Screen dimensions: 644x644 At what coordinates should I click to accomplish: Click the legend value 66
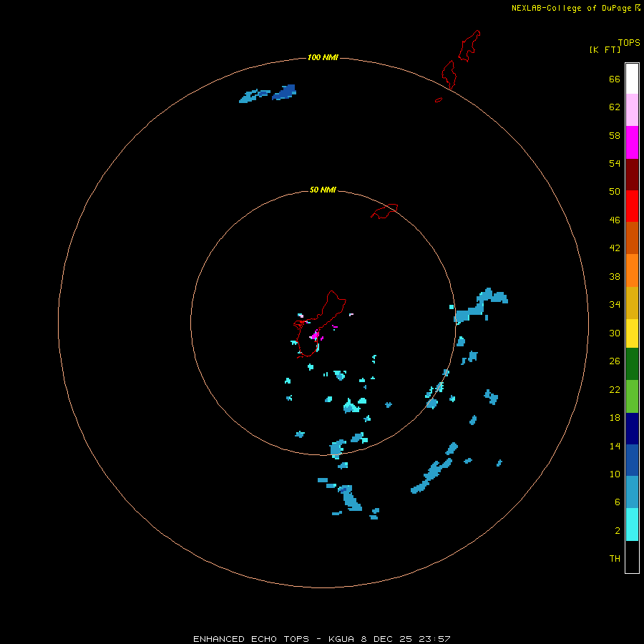615,79
